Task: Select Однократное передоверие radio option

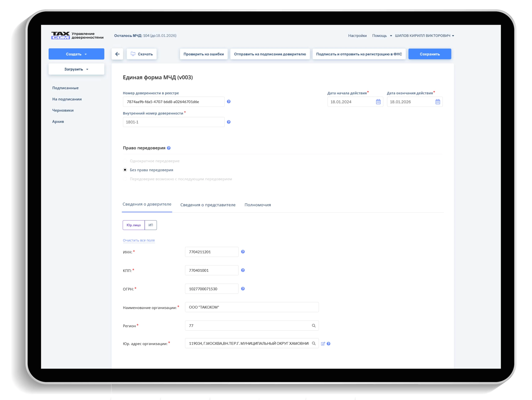Action: click(125, 161)
